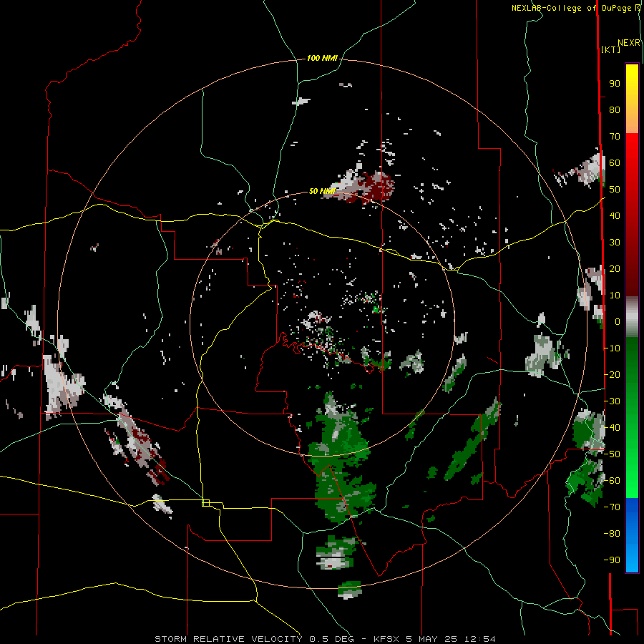
Task: Click the 12:54 timestamp text
Action: [x=480, y=639]
